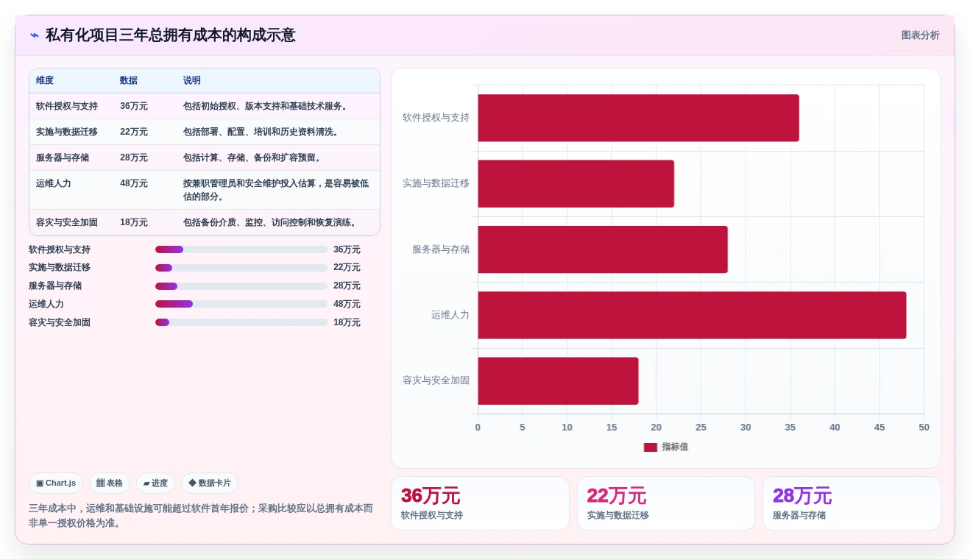Select the 表格 tag chip
This screenshot has width=970, height=560.
[x=110, y=483]
